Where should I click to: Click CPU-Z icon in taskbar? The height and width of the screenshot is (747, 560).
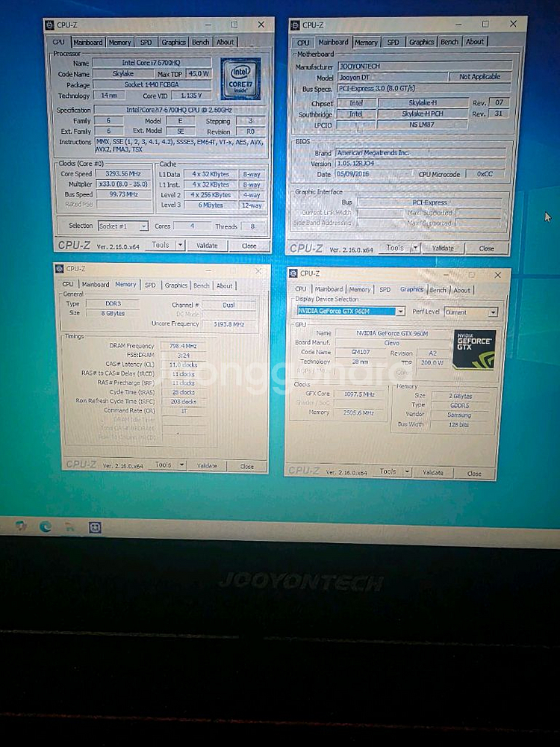coord(96,527)
